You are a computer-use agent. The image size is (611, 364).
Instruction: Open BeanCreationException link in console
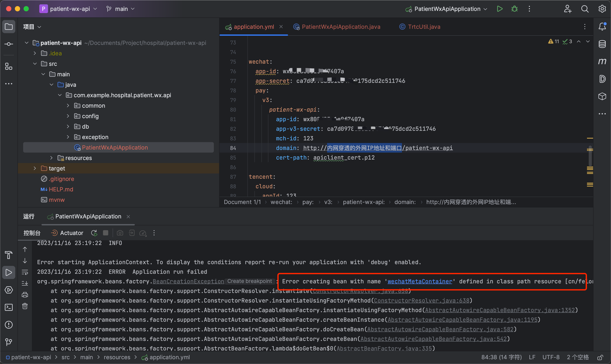pyautogui.click(x=188, y=282)
